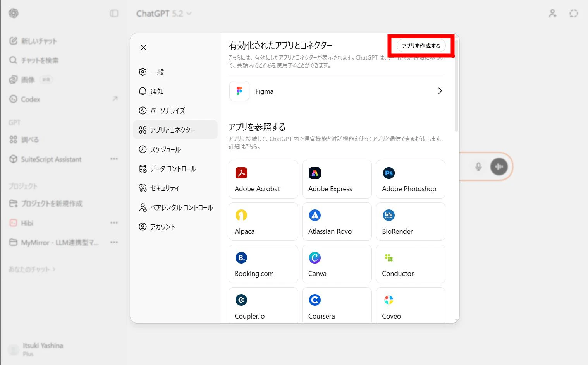Click the microphone dictation icon
The image size is (588, 365).
tap(478, 167)
